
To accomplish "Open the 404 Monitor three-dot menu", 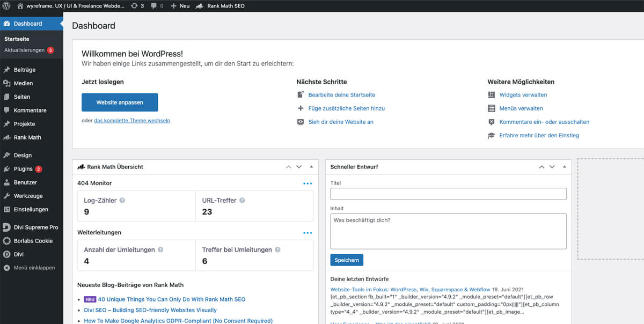I will [x=308, y=183].
